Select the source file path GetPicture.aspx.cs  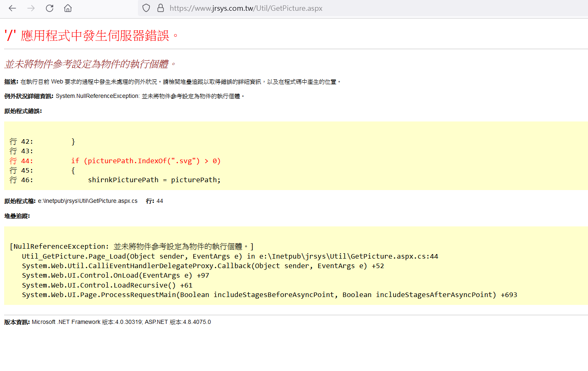pyautogui.click(x=88, y=201)
